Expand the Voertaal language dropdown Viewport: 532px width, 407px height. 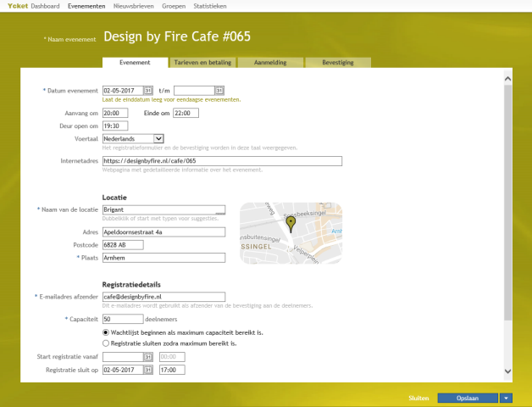tap(158, 138)
